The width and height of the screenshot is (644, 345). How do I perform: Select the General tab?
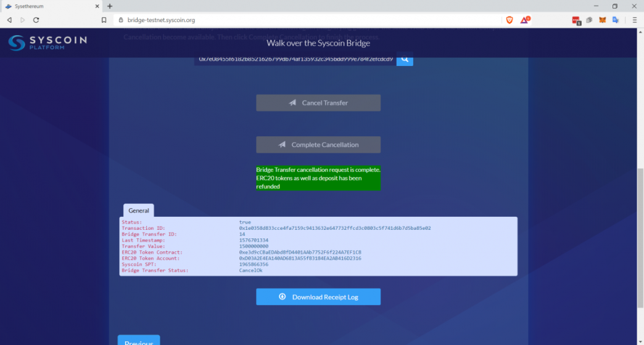pos(139,211)
